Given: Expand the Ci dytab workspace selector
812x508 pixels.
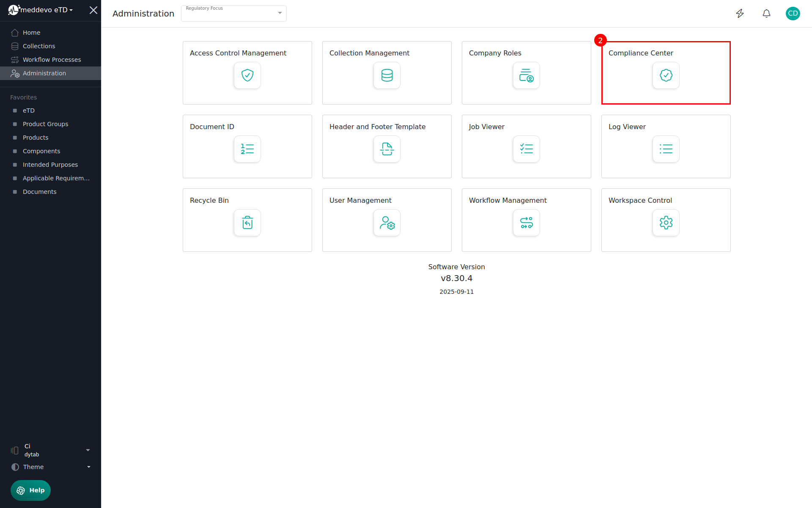Looking at the screenshot, I should click(51, 450).
